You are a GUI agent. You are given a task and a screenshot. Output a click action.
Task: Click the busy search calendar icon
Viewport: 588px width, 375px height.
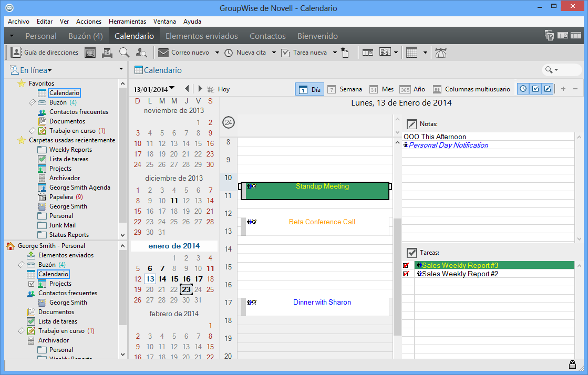tap(107, 53)
